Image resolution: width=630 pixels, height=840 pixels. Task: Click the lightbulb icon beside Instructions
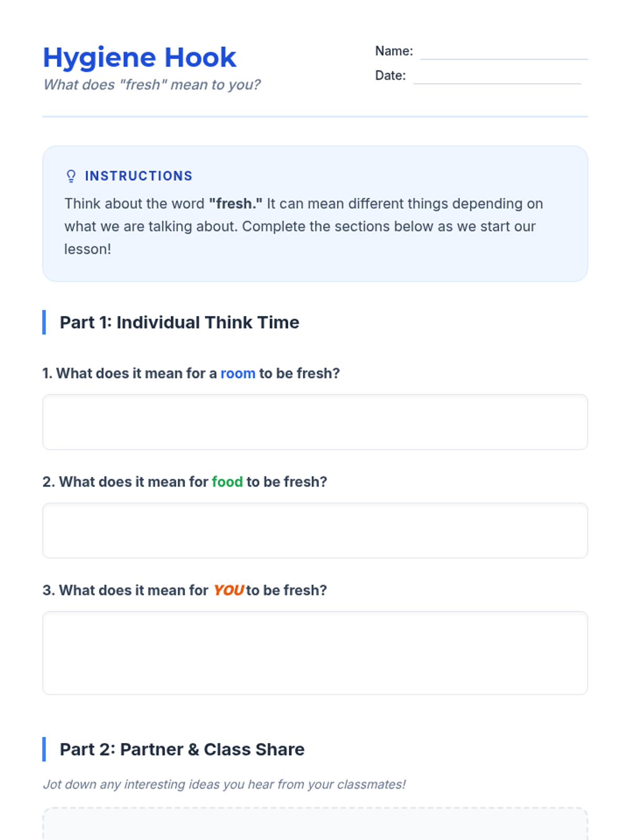point(71,176)
